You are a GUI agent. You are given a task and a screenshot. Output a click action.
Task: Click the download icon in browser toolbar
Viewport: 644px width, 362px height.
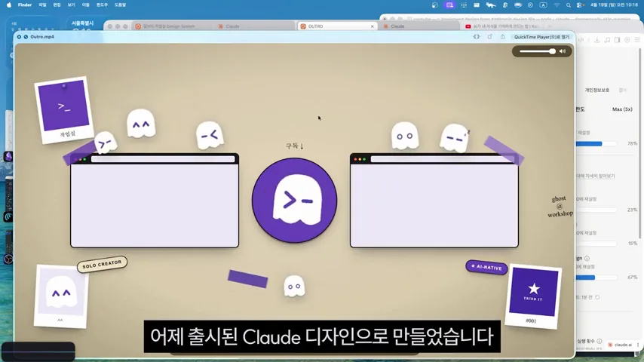tap(596, 40)
